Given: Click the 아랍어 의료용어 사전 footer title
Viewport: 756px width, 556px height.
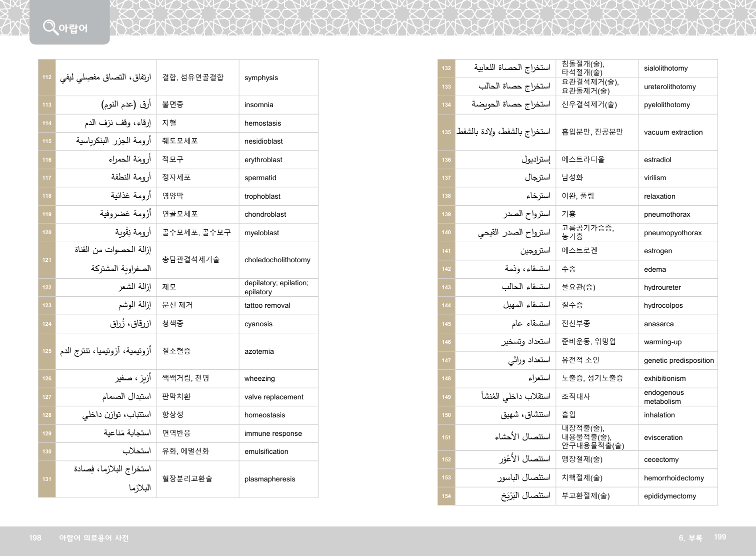Looking at the screenshot, I should point(93,538).
